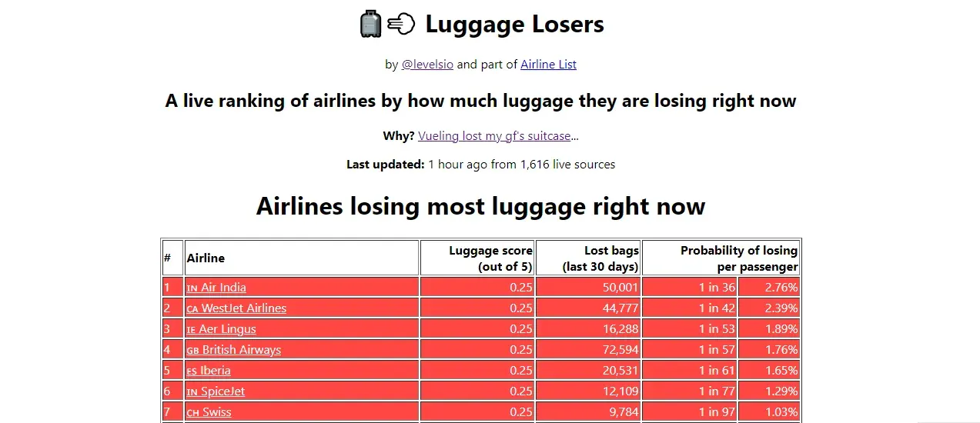Viewport: 980px width, 423px height.
Task: Open the Air India airline link
Action: click(x=216, y=288)
